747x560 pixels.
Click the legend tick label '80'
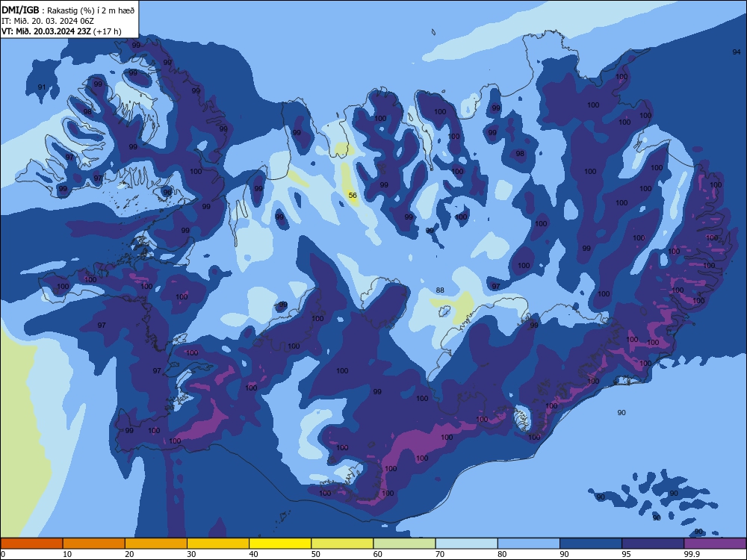503,554
